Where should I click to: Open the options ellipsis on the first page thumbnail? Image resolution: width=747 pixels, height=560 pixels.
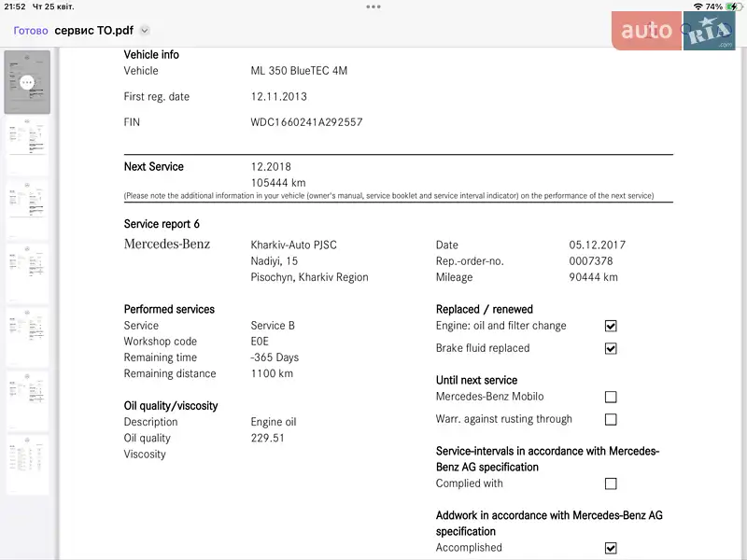[x=27, y=82]
